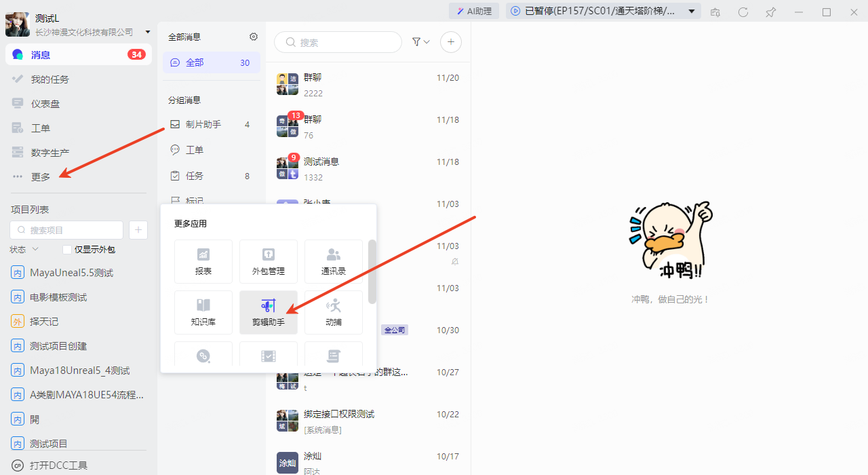Screen dimensions: 868x475
Task: Click the plus button beside message search
Action: pos(451,42)
